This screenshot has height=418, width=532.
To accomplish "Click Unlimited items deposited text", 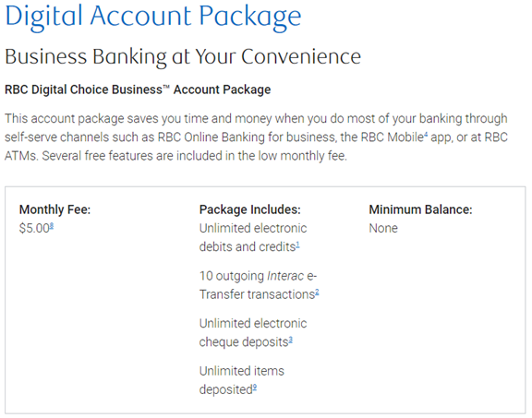I will (242, 380).
